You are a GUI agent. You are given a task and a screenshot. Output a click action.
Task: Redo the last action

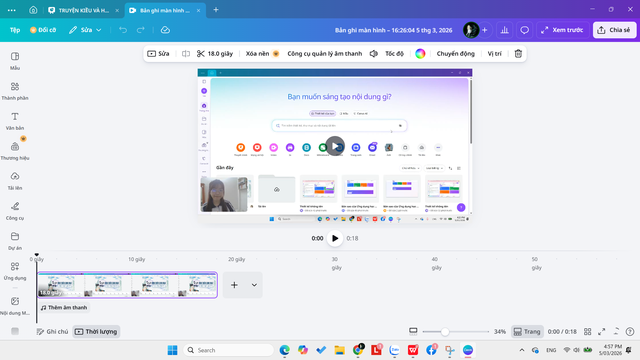(x=141, y=30)
